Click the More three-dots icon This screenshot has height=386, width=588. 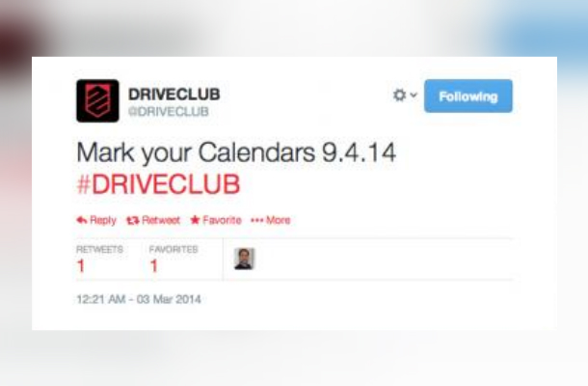tap(256, 220)
